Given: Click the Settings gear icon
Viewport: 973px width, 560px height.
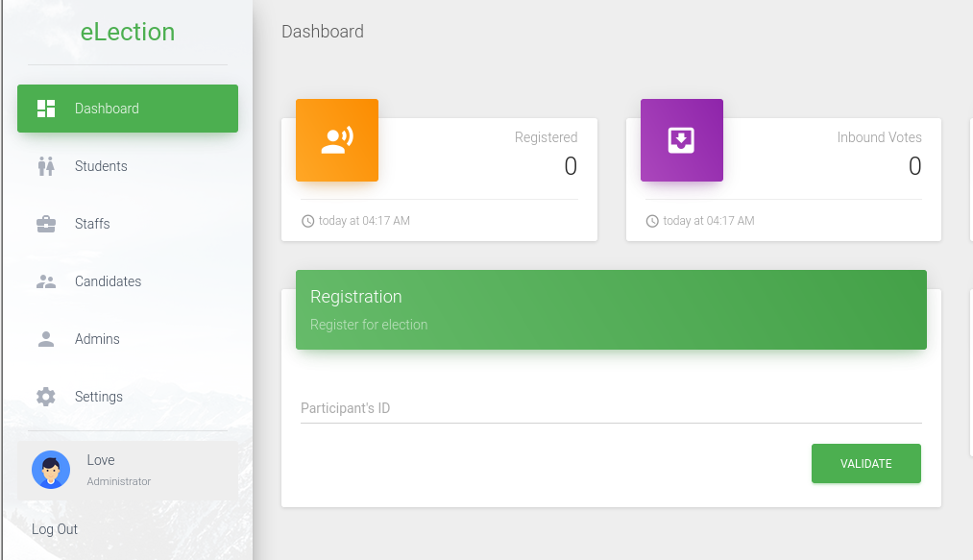Looking at the screenshot, I should (46, 397).
